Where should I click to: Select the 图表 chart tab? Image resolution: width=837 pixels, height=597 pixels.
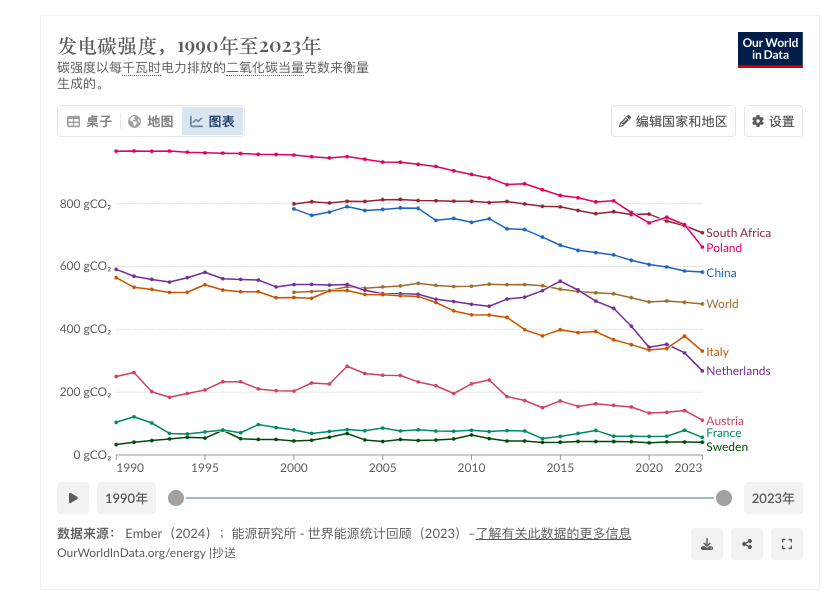(x=212, y=121)
